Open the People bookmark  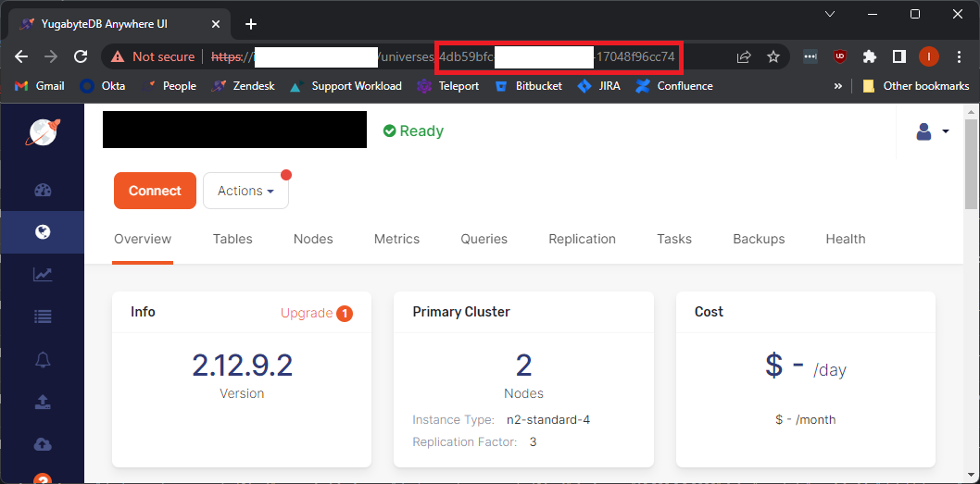pos(169,86)
